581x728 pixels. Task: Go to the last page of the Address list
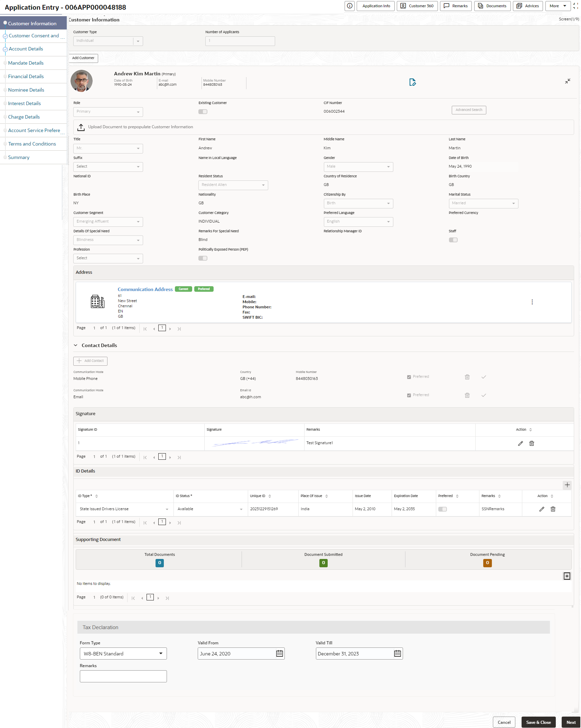pos(179,329)
